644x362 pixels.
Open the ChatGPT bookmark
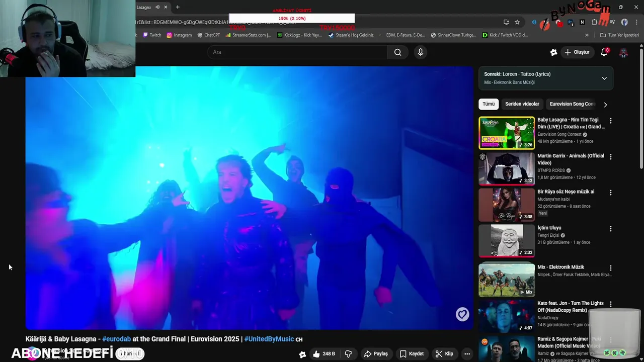tap(209, 35)
